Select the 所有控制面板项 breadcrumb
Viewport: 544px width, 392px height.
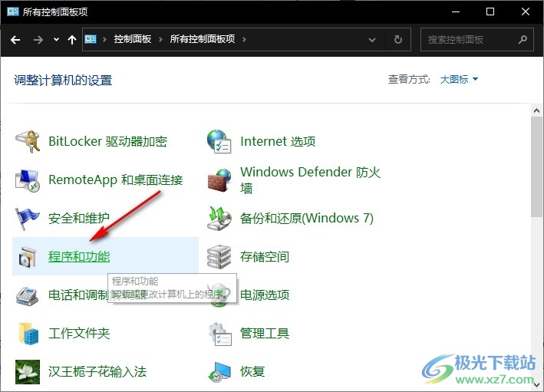coord(203,39)
